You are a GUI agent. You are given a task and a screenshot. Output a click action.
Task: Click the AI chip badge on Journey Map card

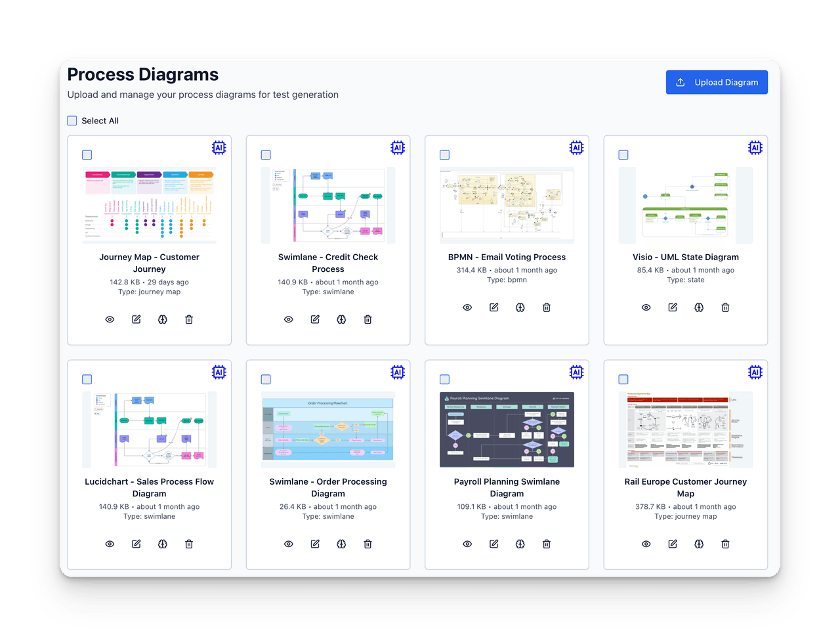[x=219, y=148]
